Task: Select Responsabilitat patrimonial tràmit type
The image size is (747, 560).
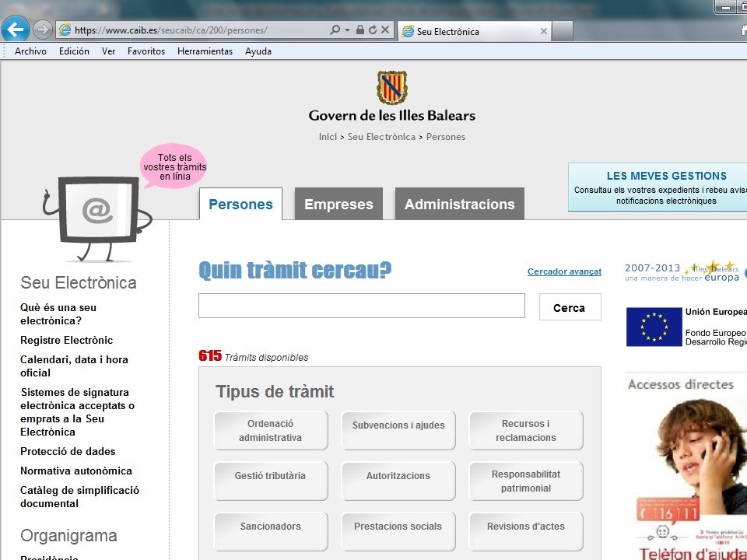Action: coord(526,481)
